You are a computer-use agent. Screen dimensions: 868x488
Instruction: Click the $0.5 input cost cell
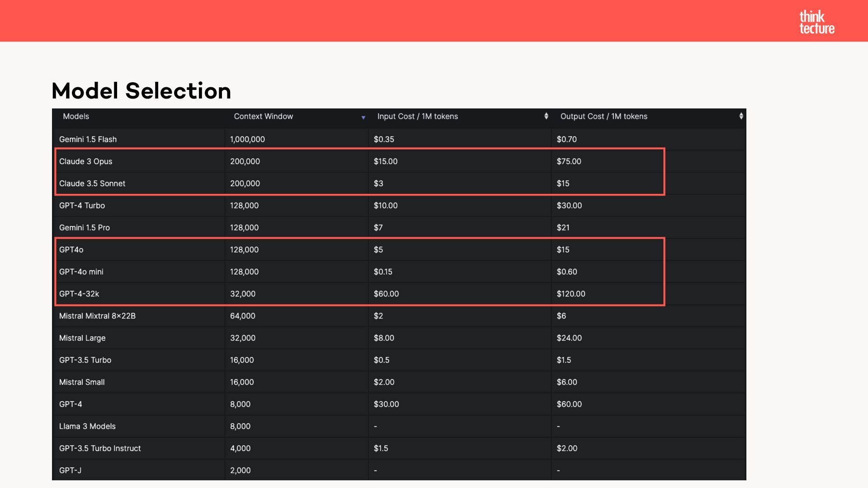[x=381, y=360]
